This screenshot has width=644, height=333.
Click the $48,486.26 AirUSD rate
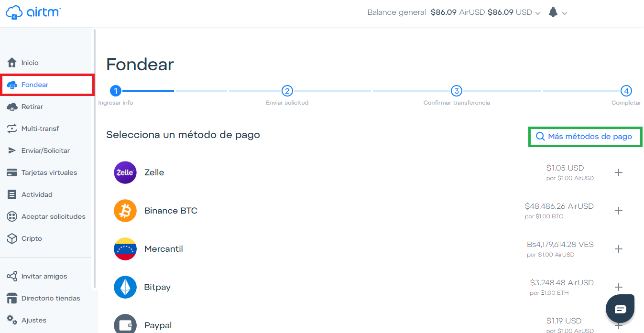[x=559, y=206]
